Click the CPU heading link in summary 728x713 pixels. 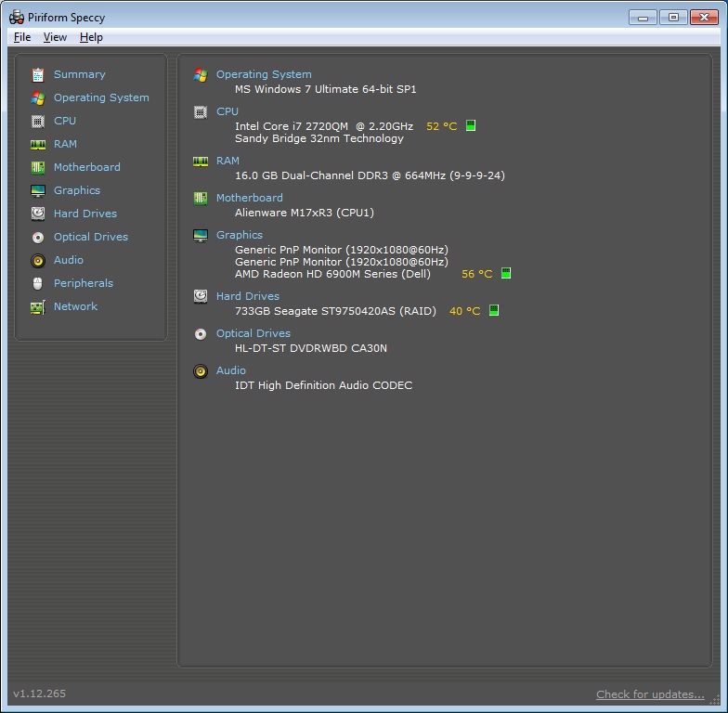click(x=227, y=111)
